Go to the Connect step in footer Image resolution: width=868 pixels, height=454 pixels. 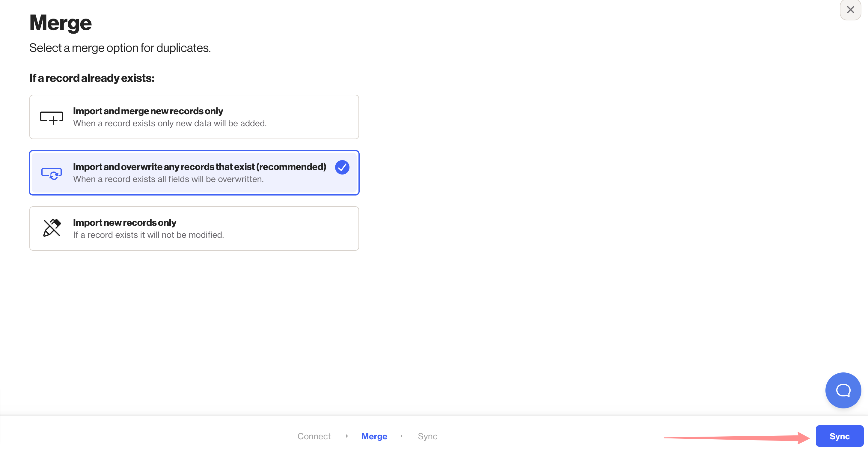[x=314, y=436]
